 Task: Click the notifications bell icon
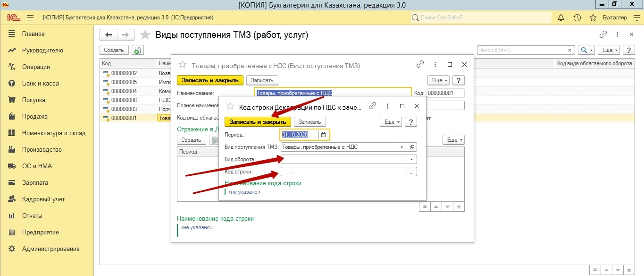[561, 17]
